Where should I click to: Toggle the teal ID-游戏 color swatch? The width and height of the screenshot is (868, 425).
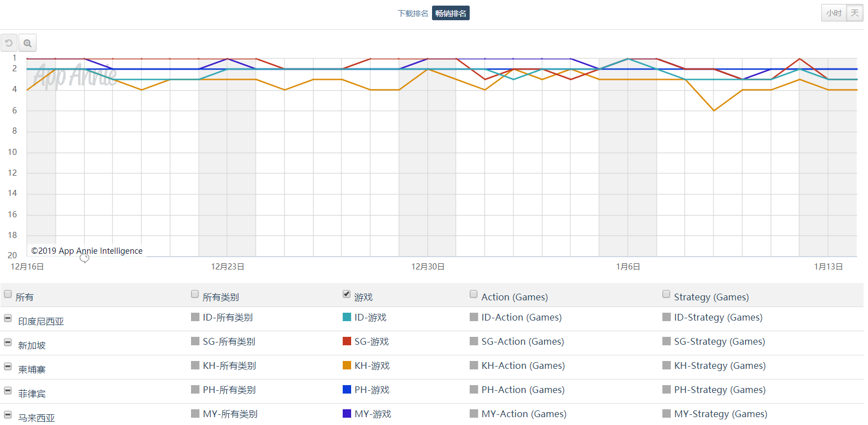(347, 317)
